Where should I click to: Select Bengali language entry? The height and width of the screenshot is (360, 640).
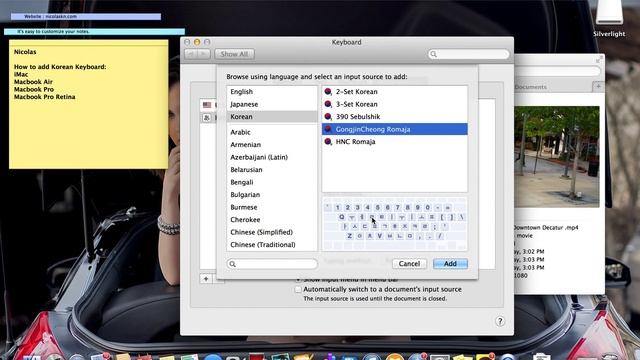(272, 182)
